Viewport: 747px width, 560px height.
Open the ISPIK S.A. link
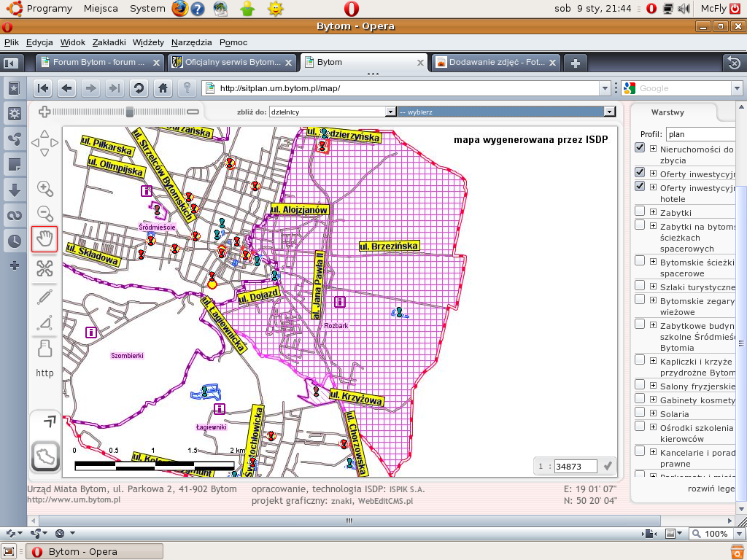pyautogui.click(x=406, y=489)
